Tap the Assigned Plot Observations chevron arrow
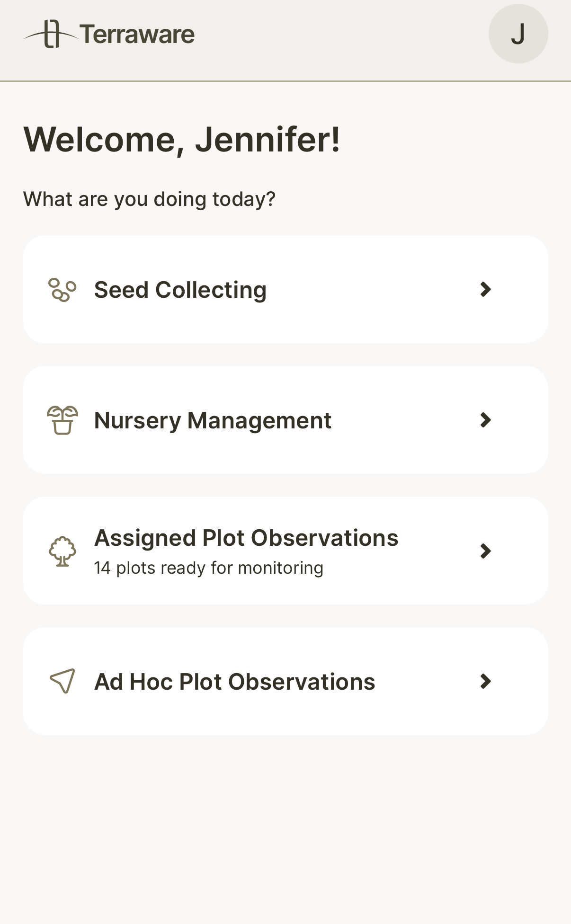The image size is (571, 924). [485, 551]
